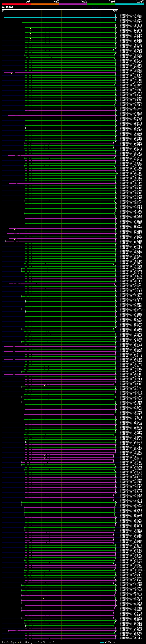Image resolution: width=146 pixels, height=644 pixels.
Task: Select the label UniRef100_A8WCU3
Action: tap(131, 196)
